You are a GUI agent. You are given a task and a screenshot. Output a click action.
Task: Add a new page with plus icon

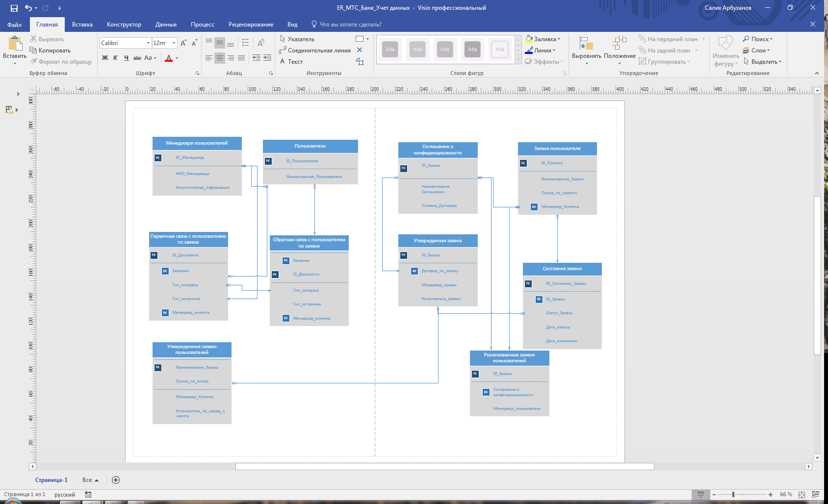tap(116, 480)
